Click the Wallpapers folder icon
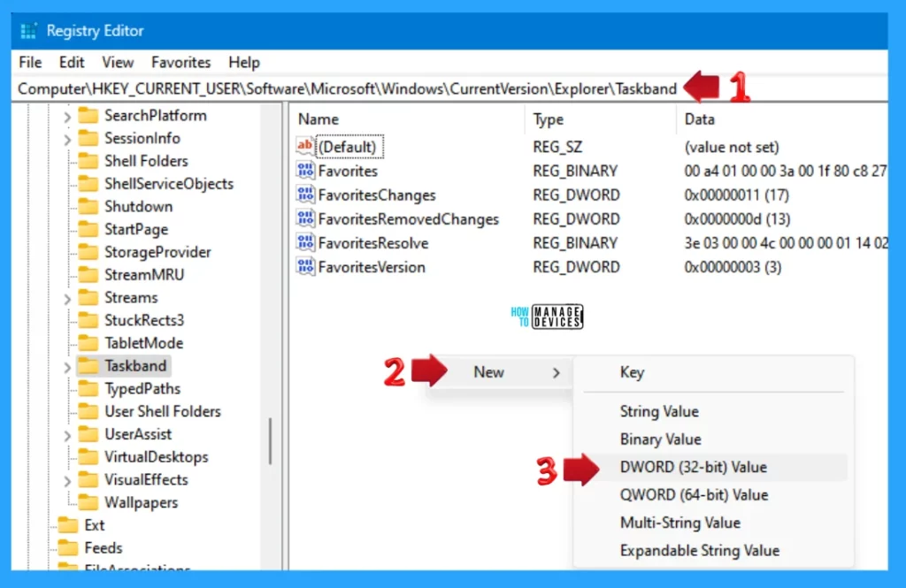The image size is (906, 588). coord(88,502)
